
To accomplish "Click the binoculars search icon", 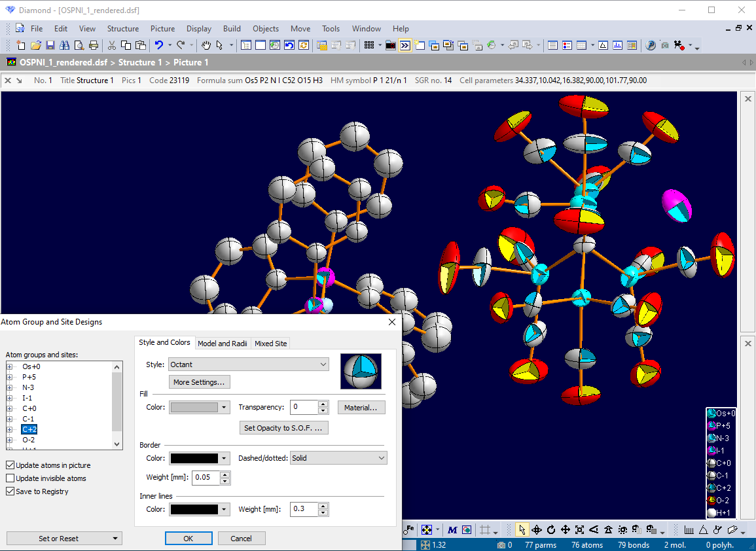I will [x=65, y=45].
